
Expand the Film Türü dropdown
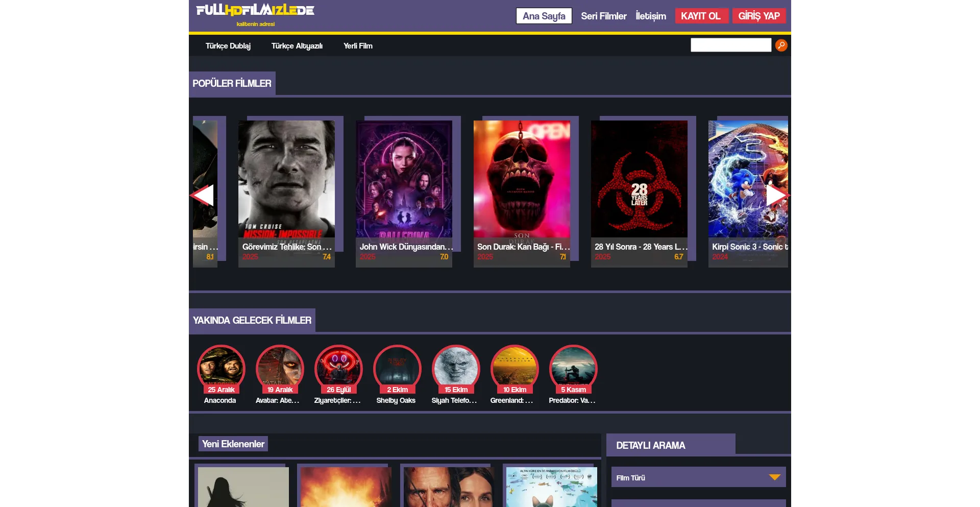698,477
